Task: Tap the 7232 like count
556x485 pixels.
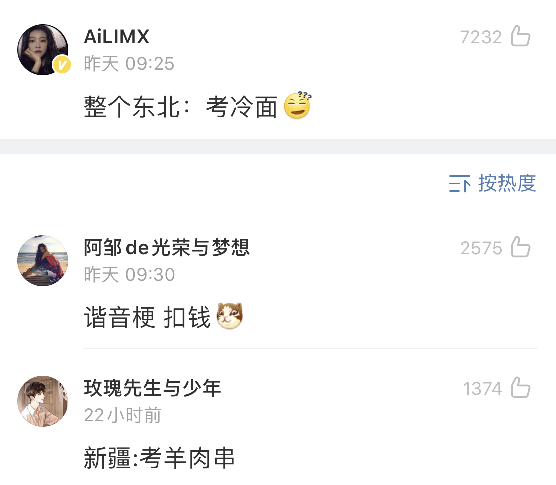Action: pyautogui.click(x=481, y=37)
